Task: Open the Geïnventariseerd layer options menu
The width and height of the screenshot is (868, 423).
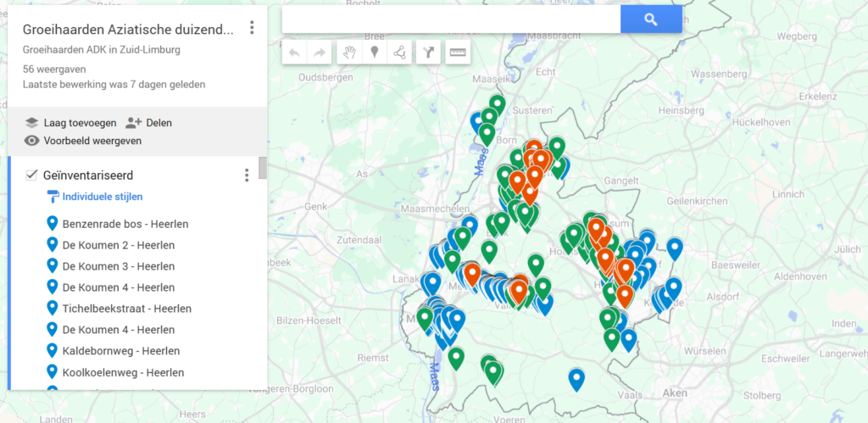Action: coord(247,175)
